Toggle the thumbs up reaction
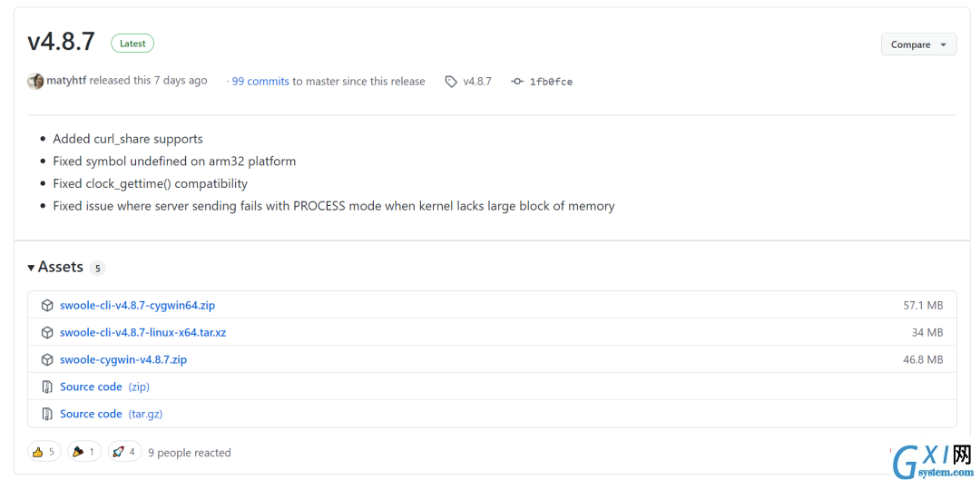 click(x=44, y=452)
